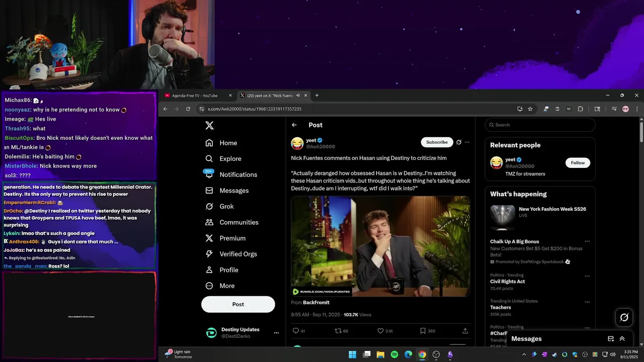Viewport: 644px width, 362px height.
Task: Open the Windows Start menu
Action: (353, 354)
